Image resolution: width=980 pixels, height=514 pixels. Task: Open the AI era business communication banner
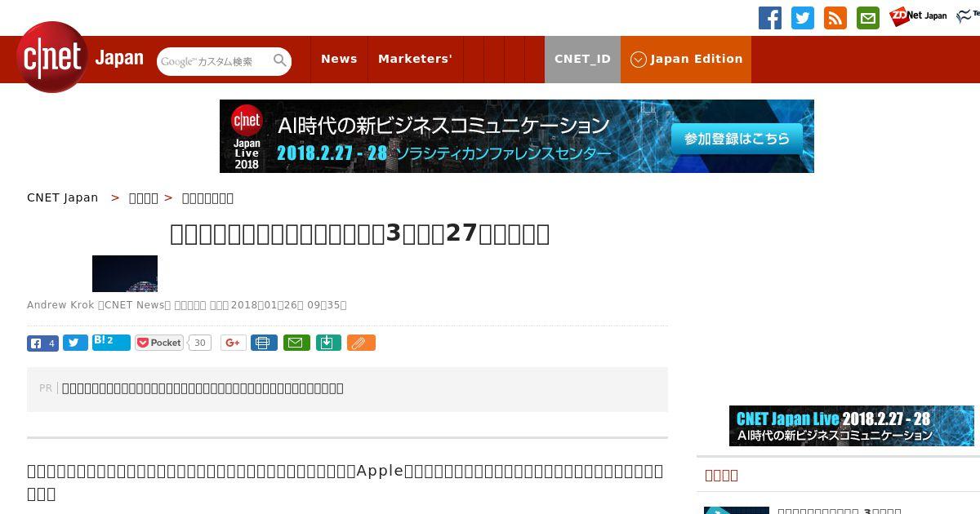(517, 136)
